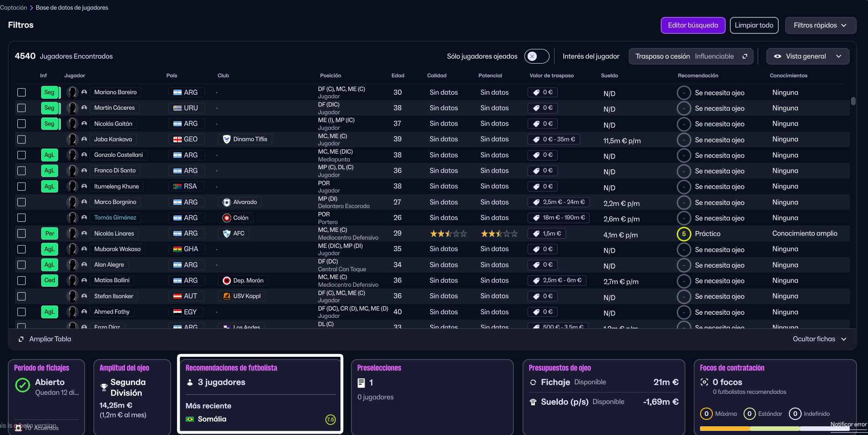Check the box for Matías Ballini
Screen dimensions: 868x435
click(x=22, y=280)
